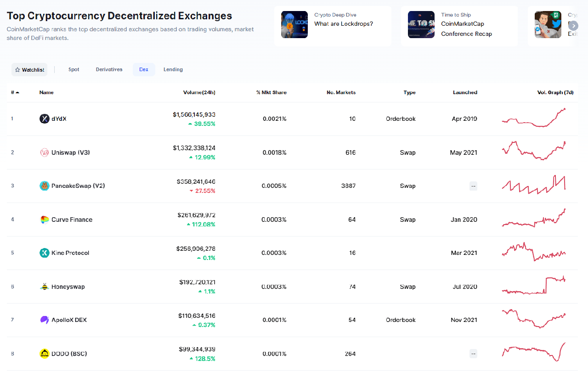Click ApolloX DEX volume value $110,634,516
Image resolution: width=588 pixels, height=372 pixels.
197,316
